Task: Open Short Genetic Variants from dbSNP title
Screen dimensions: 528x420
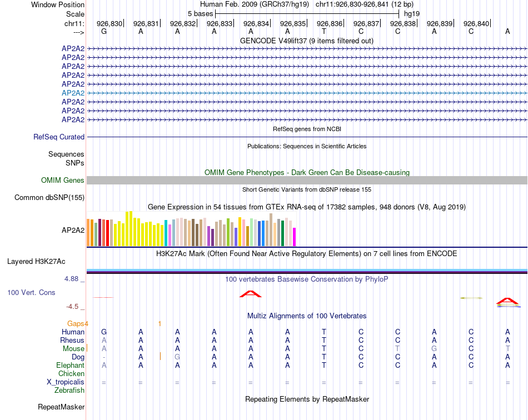Action: [x=307, y=189]
